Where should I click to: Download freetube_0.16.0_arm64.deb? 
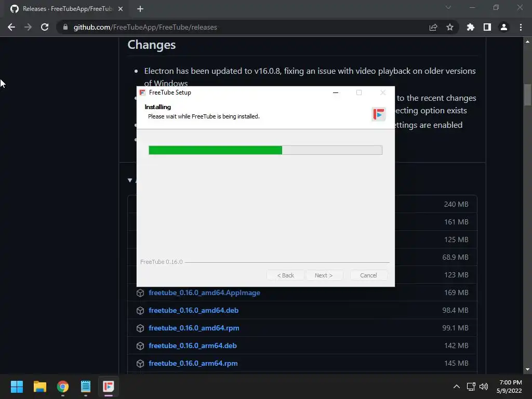point(193,345)
